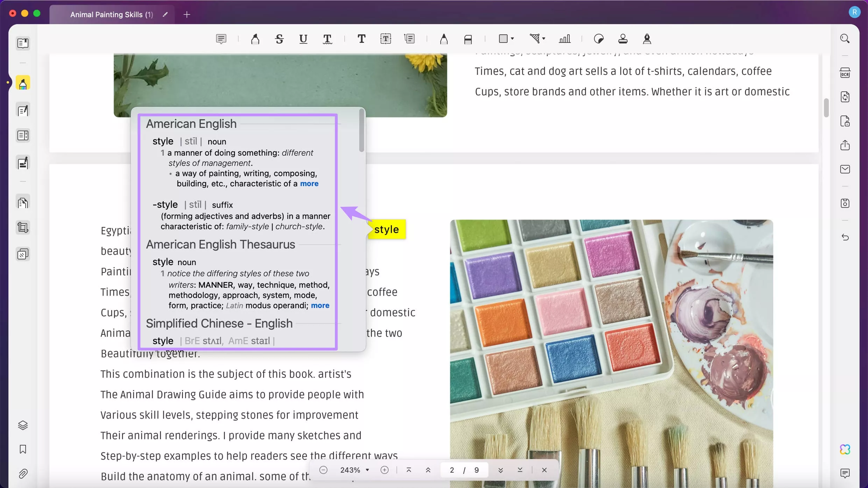868x488 pixels.
Task: Open the search magnifier
Action: [x=845, y=39]
